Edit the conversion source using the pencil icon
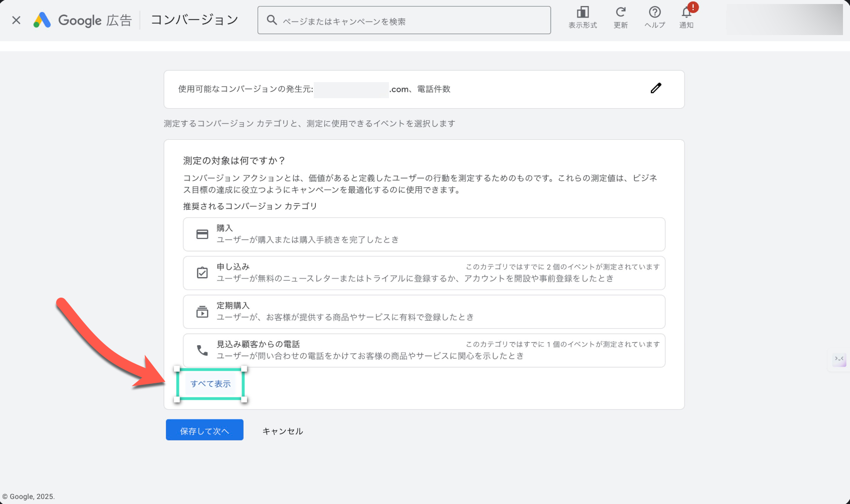This screenshot has width=850, height=504. click(x=656, y=88)
